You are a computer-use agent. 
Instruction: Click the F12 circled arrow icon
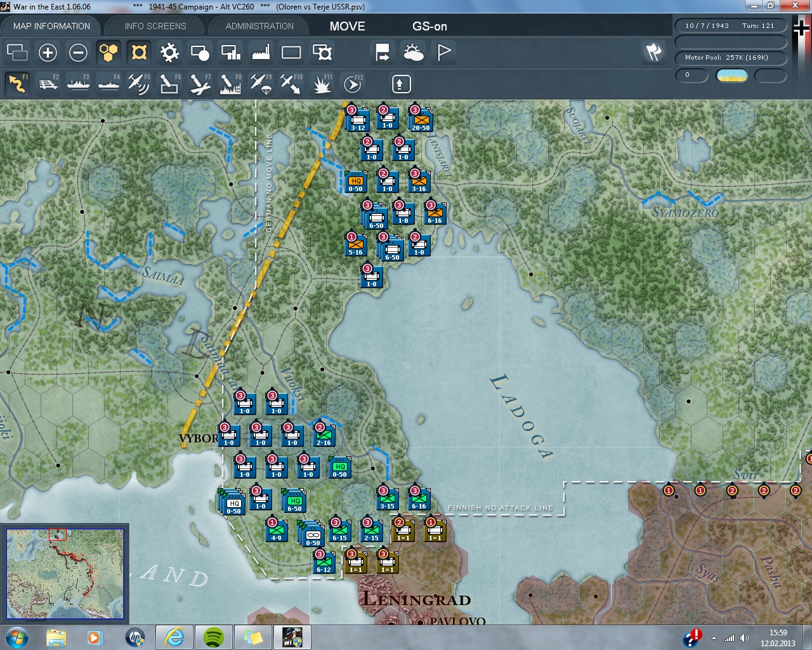353,84
